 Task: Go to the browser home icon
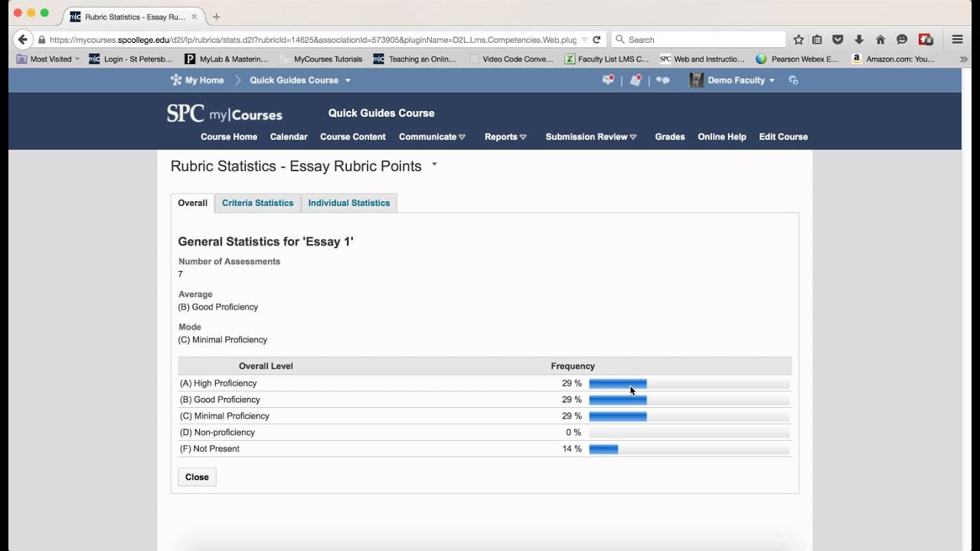coord(880,40)
